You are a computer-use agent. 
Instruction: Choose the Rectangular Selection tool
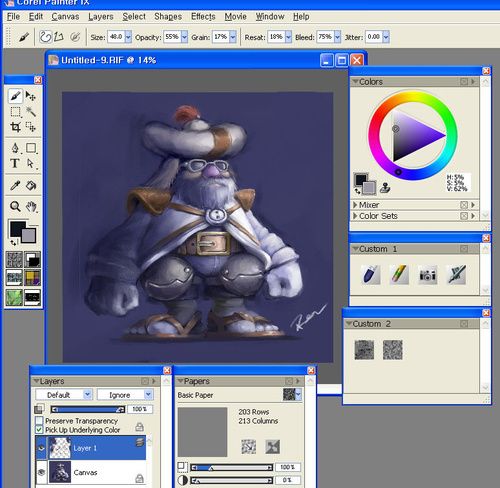[x=15, y=112]
